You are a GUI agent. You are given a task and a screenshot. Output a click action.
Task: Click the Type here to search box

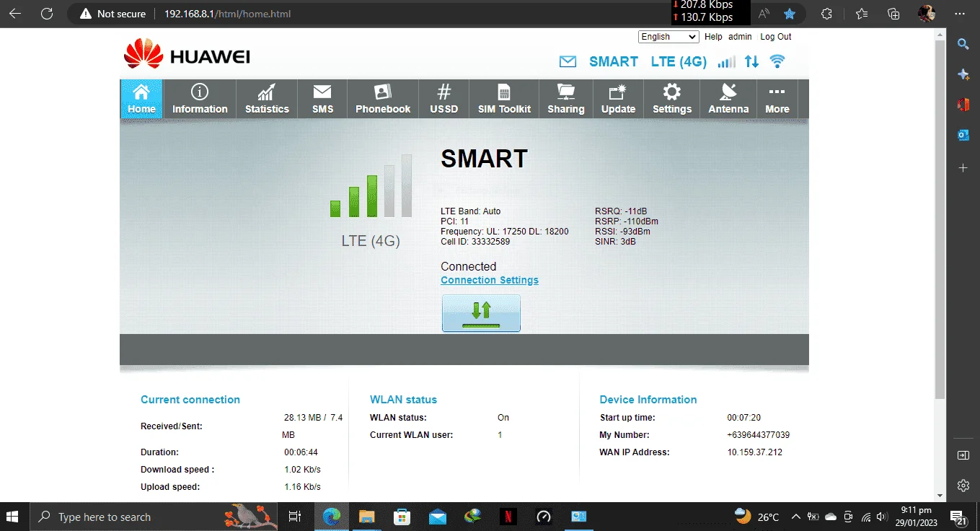tap(154, 517)
